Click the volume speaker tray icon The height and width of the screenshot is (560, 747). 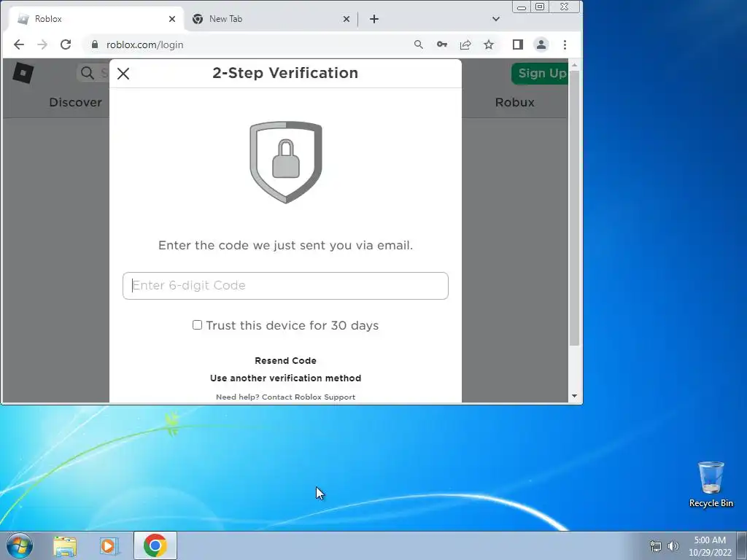[673, 546]
